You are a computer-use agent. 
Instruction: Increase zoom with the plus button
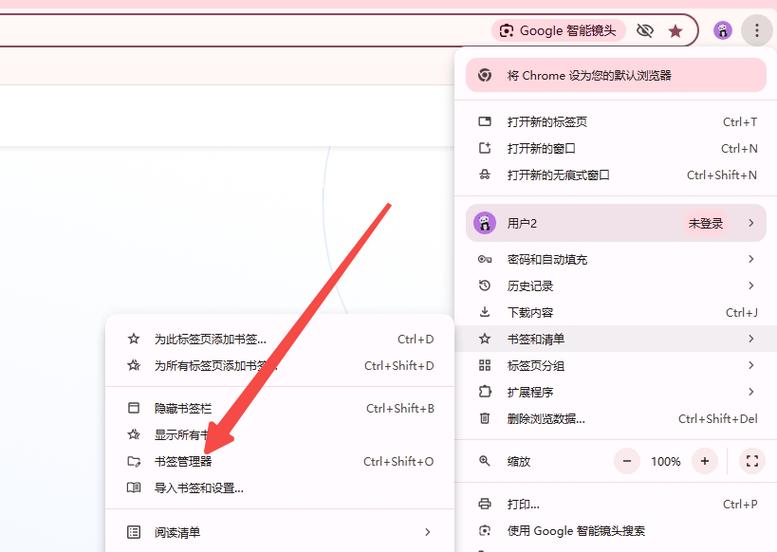point(705,461)
